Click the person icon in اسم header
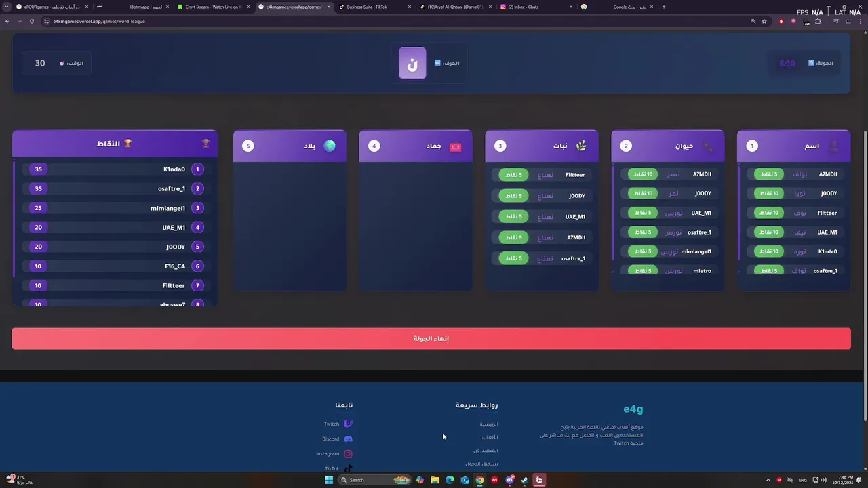Viewport: 868px width, 488px height. click(833, 146)
